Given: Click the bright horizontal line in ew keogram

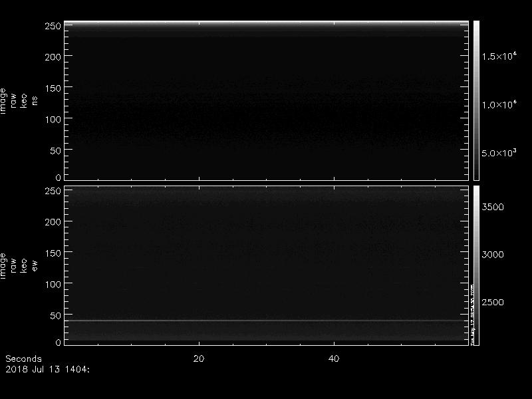Looking at the screenshot, I should pyautogui.click(x=267, y=321).
